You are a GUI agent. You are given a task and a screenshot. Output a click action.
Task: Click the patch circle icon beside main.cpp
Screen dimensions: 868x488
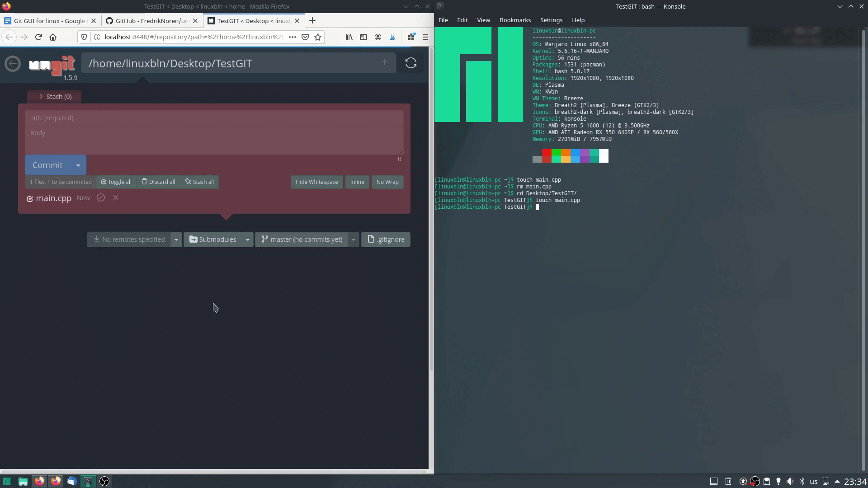pyautogui.click(x=100, y=198)
